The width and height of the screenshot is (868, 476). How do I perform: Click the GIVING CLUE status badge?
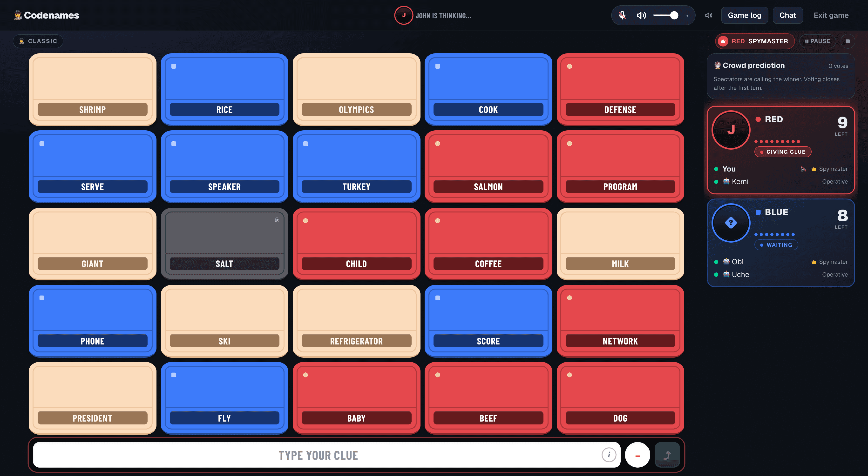point(782,152)
